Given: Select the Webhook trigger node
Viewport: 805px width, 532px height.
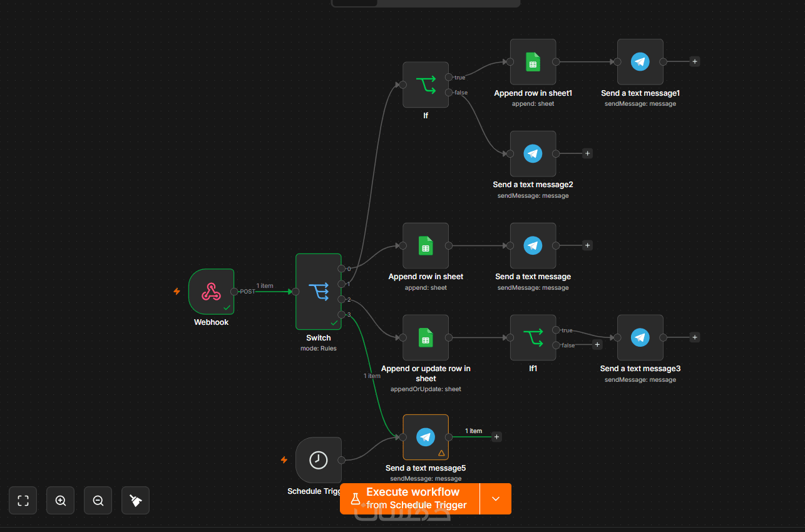Looking at the screenshot, I should [x=211, y=291].
